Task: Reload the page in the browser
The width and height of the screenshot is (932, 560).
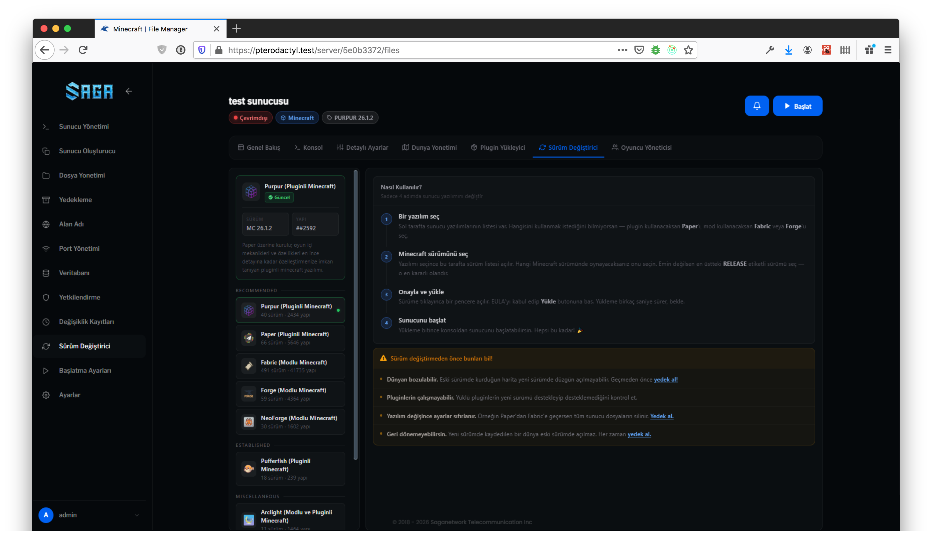Action: (83, 50)
